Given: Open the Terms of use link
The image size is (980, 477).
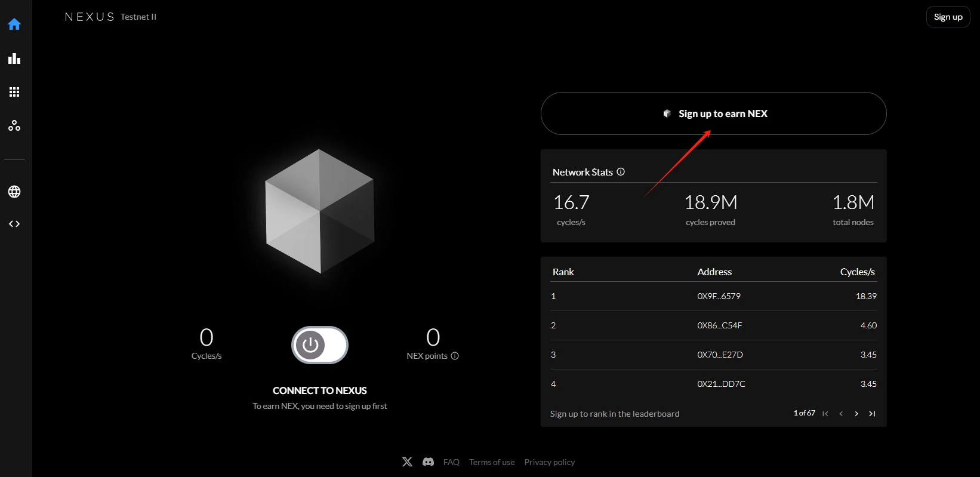Looking at the screenshot, I should click(x=491, y=462).
